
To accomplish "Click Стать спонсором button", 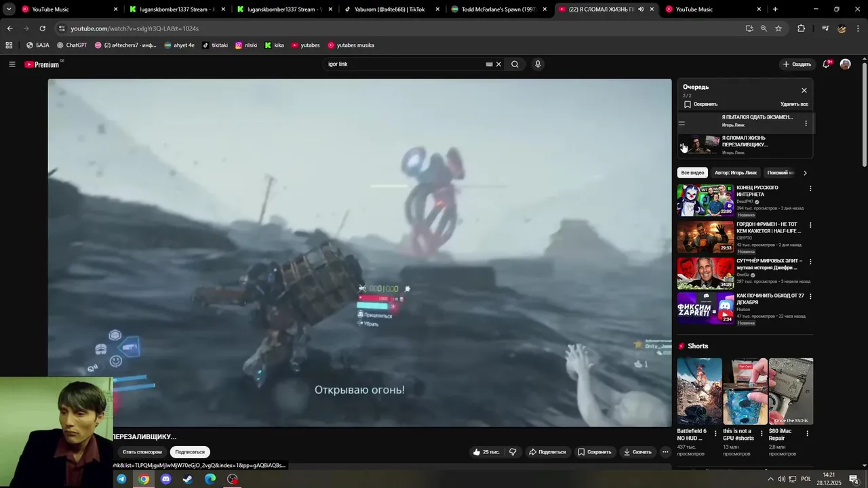I will [x=142, y=452].
